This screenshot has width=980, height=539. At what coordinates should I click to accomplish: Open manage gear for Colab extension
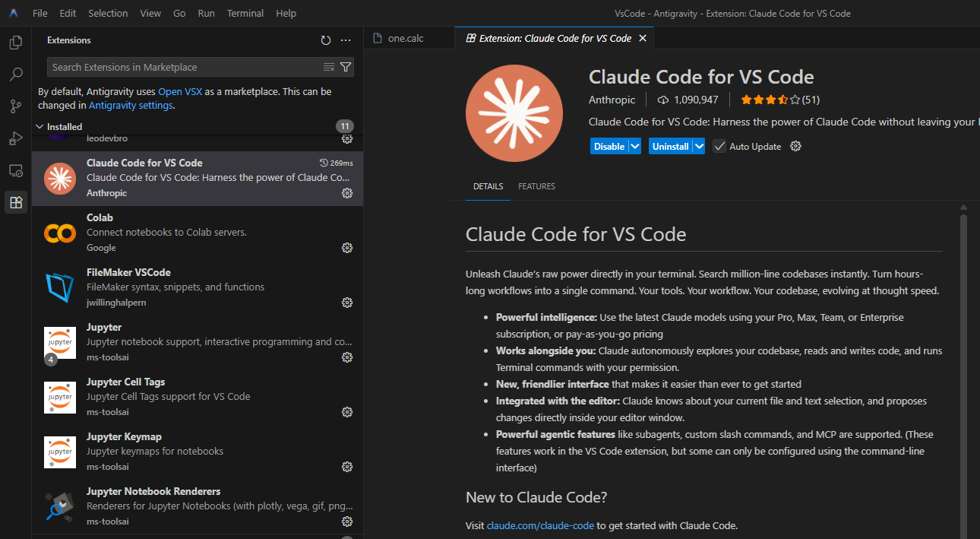point(347,248)
